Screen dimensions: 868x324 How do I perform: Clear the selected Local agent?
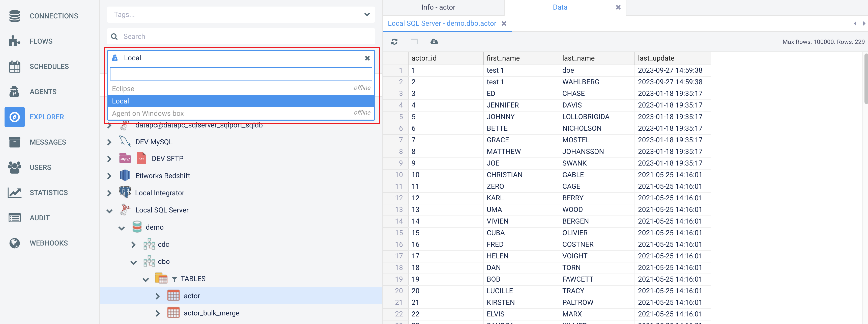tap(367, 58)
